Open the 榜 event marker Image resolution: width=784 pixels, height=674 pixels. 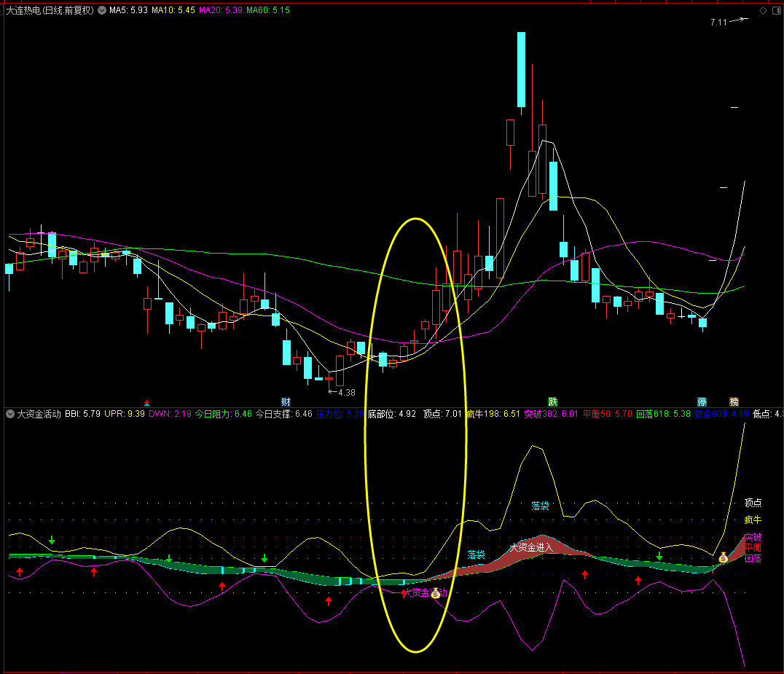[x=734, y=402]
